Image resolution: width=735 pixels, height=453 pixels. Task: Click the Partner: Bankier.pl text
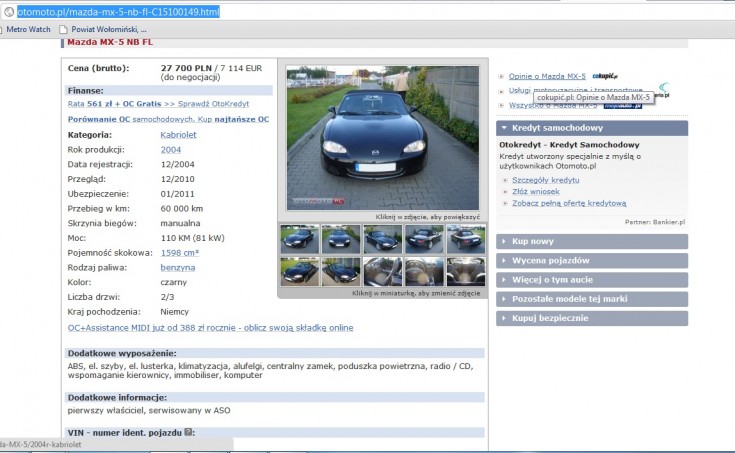pos(655,222)
